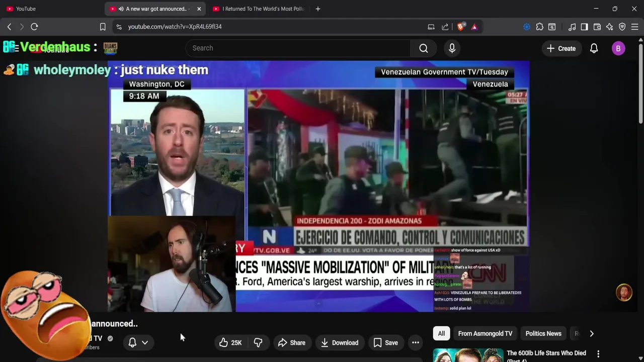644x362 pixels.
Task: Click the Asmongold webcam overlay in the video
Action: point(172,264)
